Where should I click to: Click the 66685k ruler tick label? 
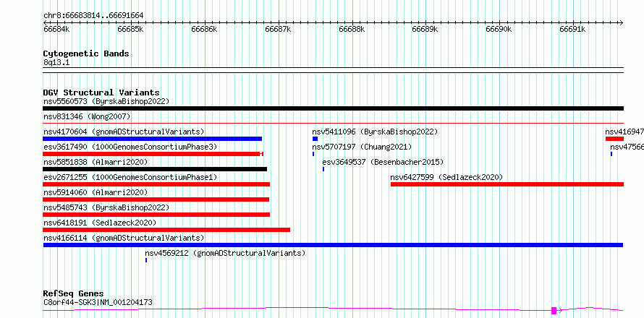130,29
